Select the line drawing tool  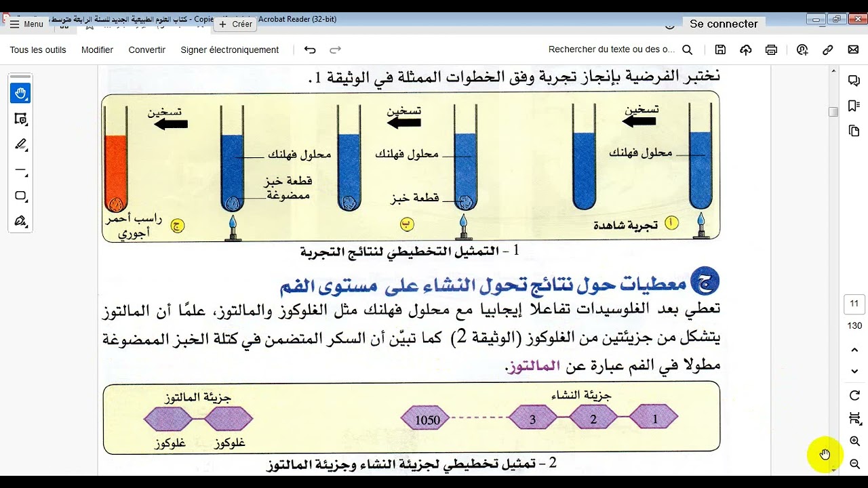tap(20, 170)
